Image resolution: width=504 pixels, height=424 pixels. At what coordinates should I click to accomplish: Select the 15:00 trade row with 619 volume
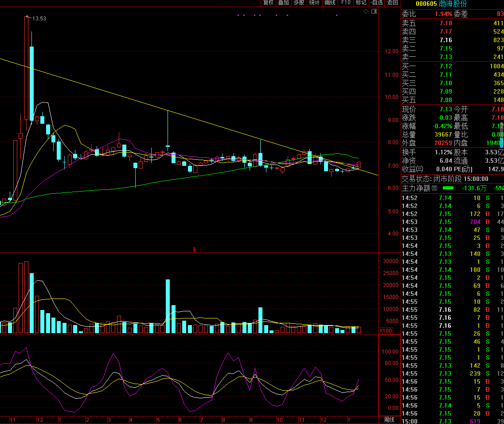pyautogui.click(x=452, y=421)
